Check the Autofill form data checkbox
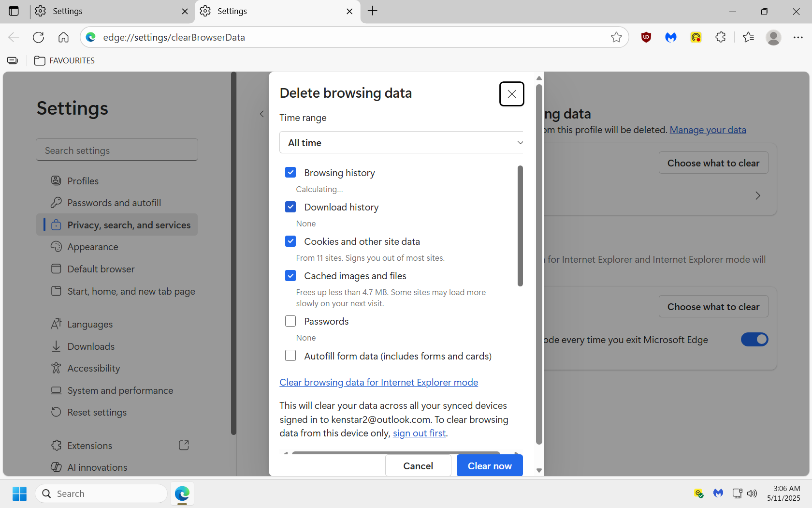This screenshot has height=508, width=812. point(290,356)
